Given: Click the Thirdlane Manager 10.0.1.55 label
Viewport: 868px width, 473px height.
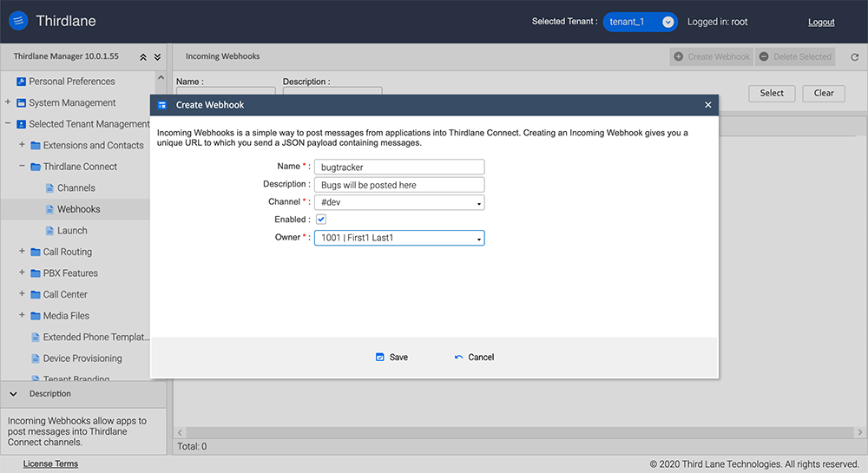Looking at the screenshot, I should click(66, 56).
